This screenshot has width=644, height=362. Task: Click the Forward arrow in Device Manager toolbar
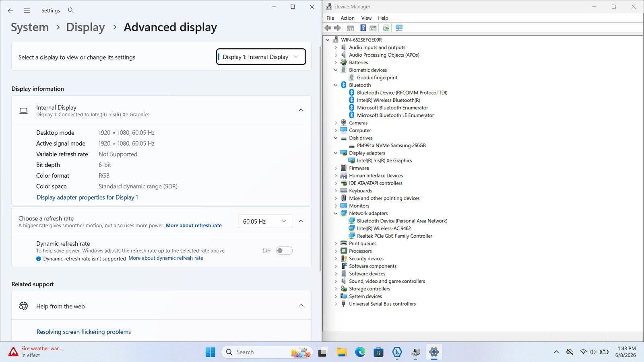tap(337, 28)
